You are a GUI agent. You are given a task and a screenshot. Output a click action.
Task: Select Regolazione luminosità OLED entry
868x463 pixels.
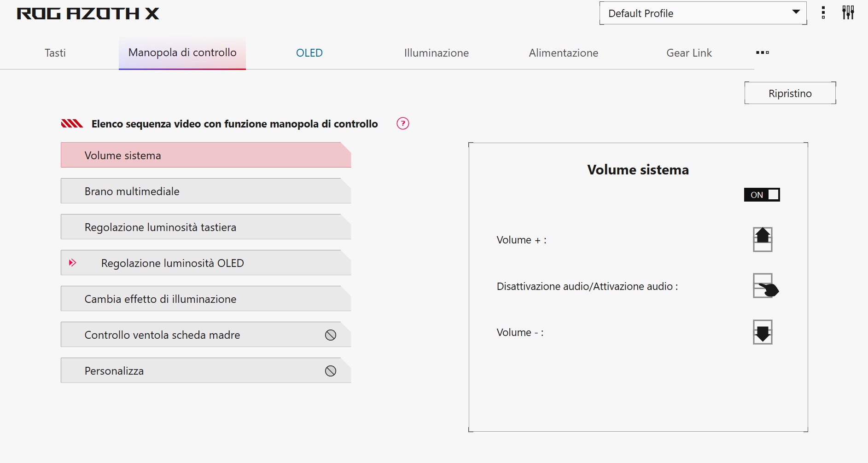[206, 263]
